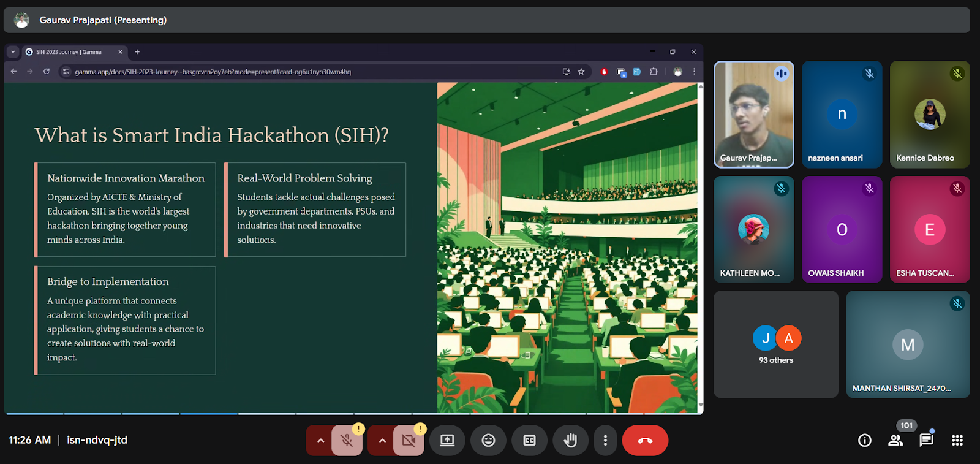This screenshot has width=980, height=464.
Task: Click the Kennice Dabreo participant tile
Action: [930, 115]
